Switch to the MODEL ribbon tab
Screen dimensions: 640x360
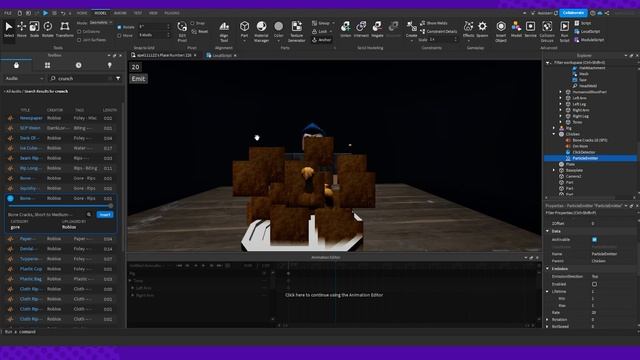pyautogui.click(x=100, y=13)
